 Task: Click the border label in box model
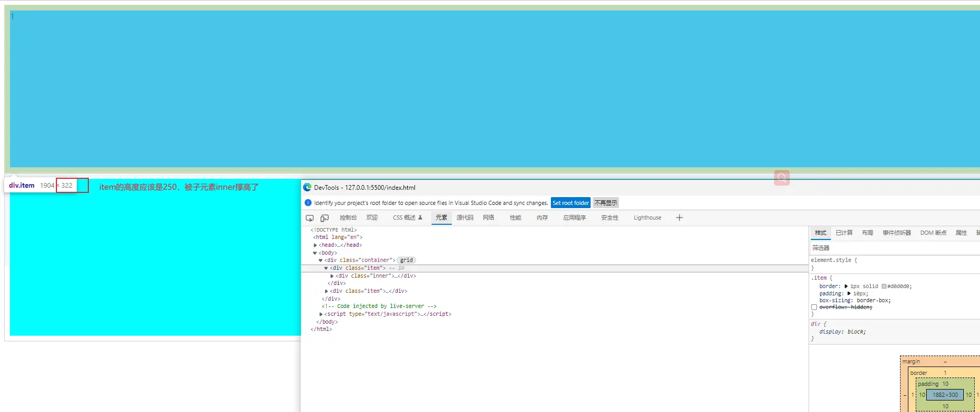[x=919, y=373]
